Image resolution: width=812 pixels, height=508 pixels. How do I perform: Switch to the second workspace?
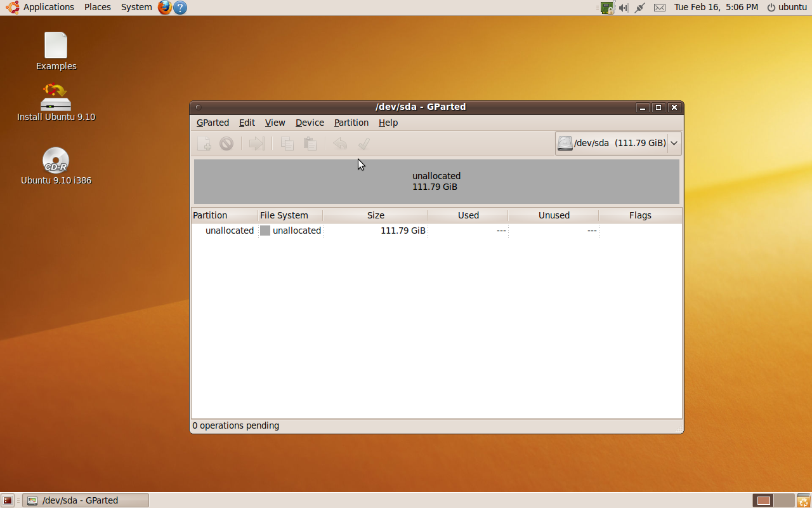[x=784, y=500]
